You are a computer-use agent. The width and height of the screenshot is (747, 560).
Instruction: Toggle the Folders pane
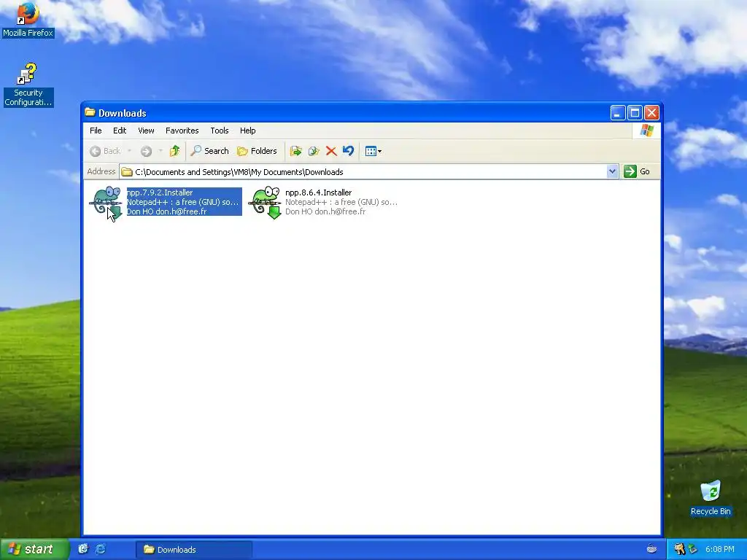coord(257,151)
